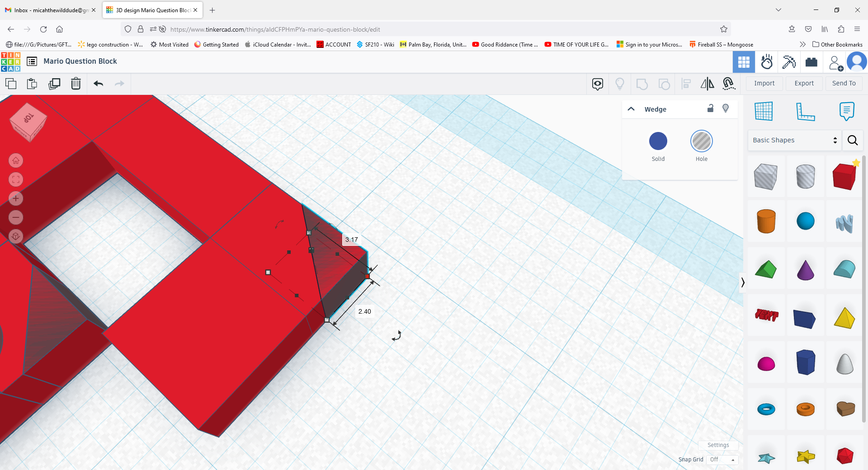This screenshot has height=470, width=868.
Task: Open shape search with the magnifier icon
Action: [853, 140]
